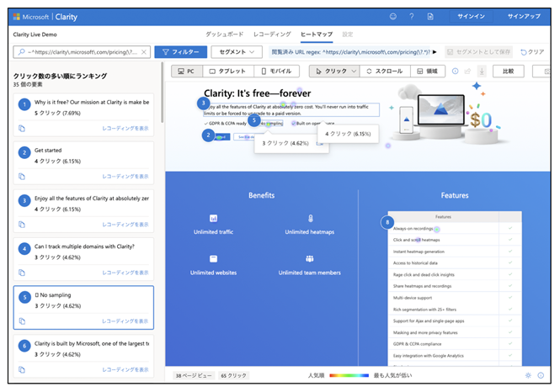Clear the URL filter with the X icon
The width and height of the screenshot is (560, 392).
(143, 52)
